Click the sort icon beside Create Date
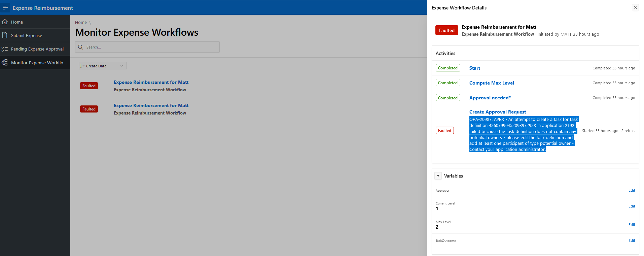 tap(82, 66)
